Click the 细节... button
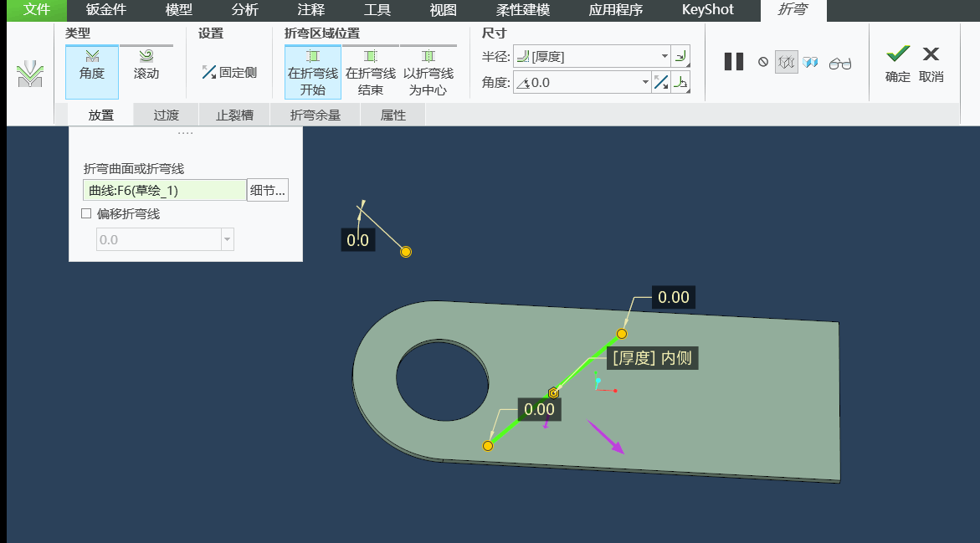 tap(268, 190)
